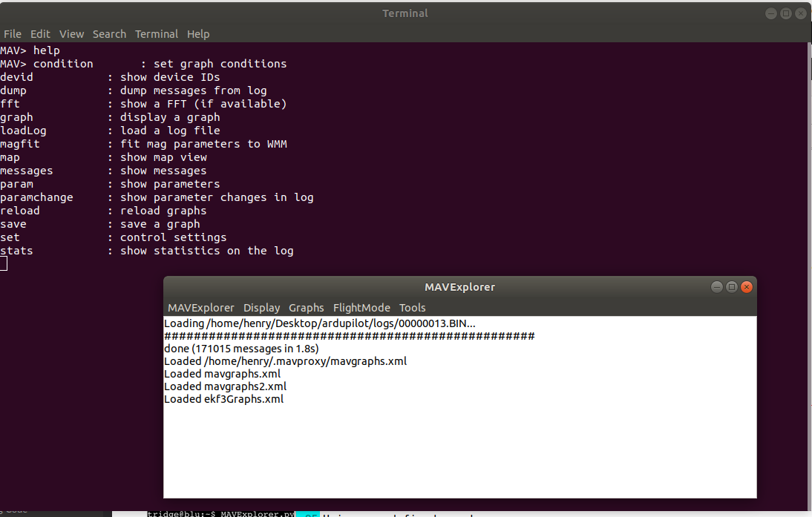Maximize the Terminal window
This screenshot has width=812, height=517.
click(x=785, y=14)
